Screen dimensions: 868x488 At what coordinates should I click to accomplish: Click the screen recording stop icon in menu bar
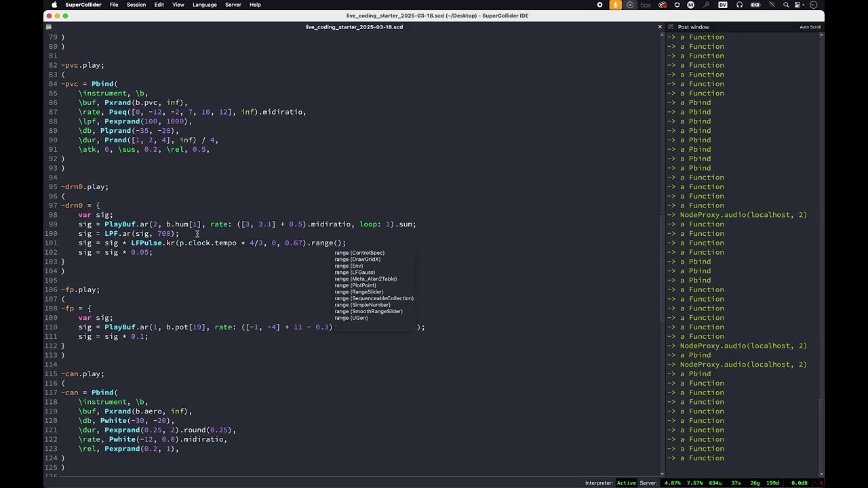599,5
